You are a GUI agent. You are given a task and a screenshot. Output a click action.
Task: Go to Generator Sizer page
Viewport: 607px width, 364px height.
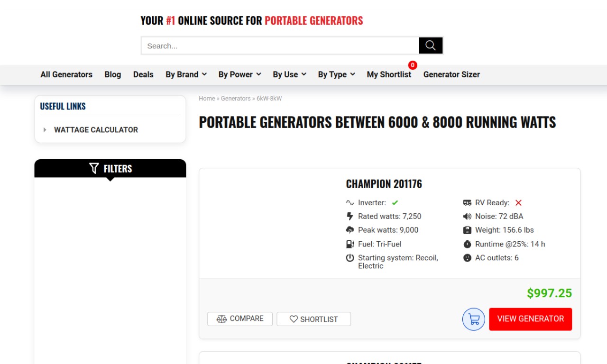click(451, 74)
